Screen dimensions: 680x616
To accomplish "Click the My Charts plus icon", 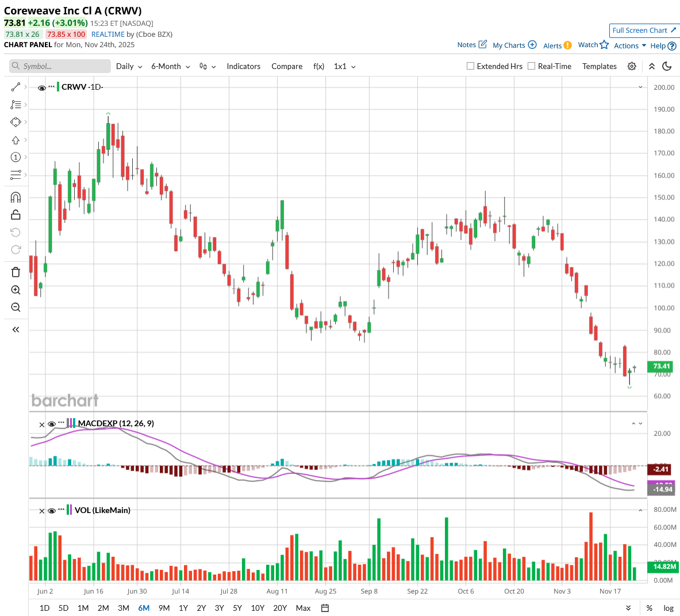I will [x=532, y=45].
